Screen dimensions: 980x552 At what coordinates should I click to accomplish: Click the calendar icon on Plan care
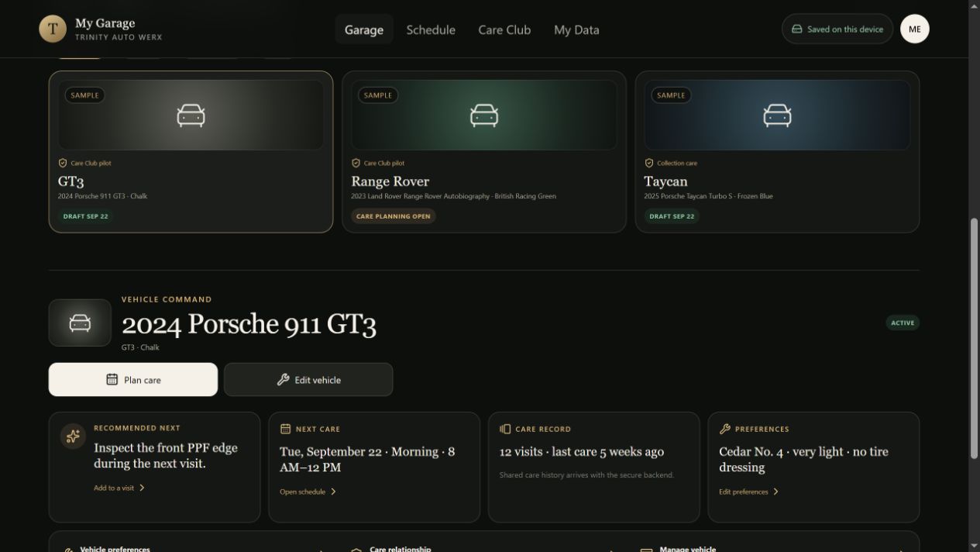pos(112,380)
